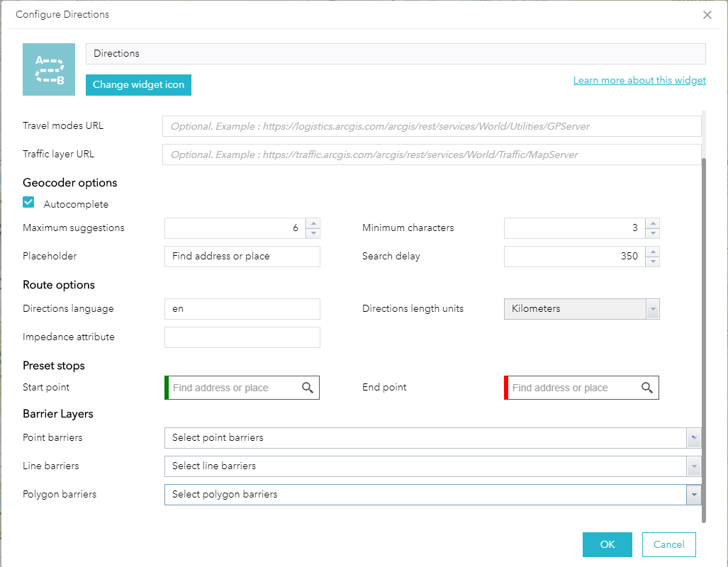Uncheck the Autocomplete checkbox
Viewport: 728px width, 567px height.
[x=29, y=203]
